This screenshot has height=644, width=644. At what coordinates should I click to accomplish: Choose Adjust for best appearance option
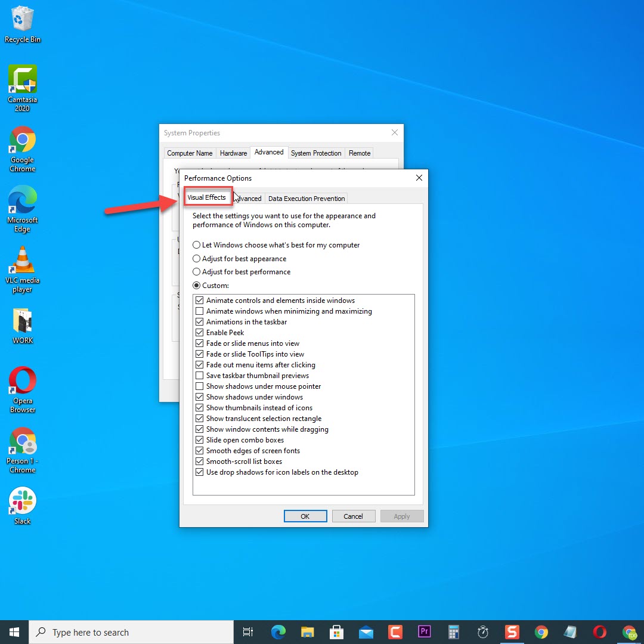[x=197, y=259]
